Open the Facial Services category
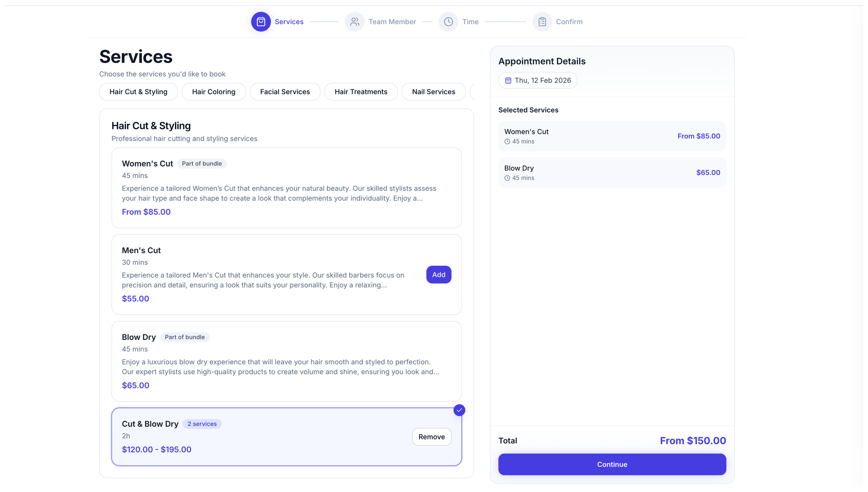Viewport: 868px width, 492px height. click(285, 92)
